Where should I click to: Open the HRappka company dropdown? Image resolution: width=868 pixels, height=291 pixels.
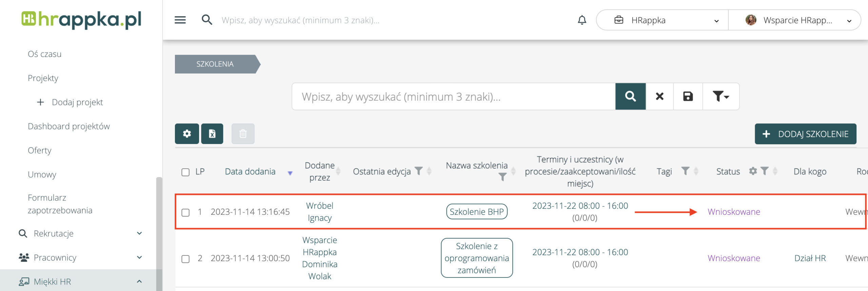662,20
